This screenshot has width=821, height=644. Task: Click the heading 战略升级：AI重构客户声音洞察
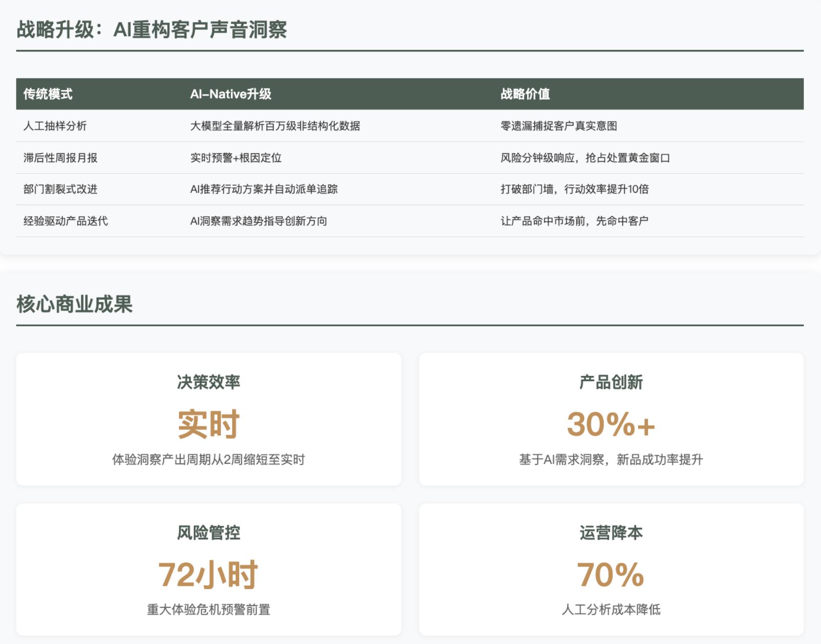coord(152,30)
